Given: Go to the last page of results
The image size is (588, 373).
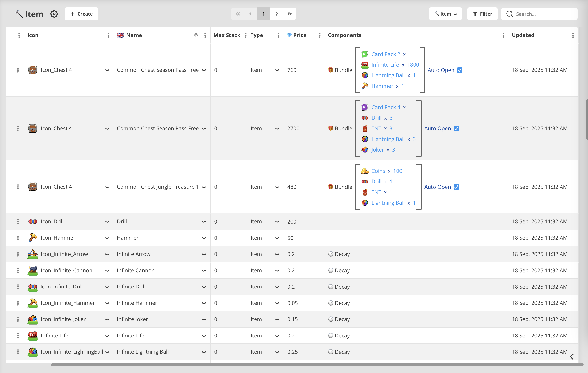Looking at the screenshot, I should click(x=289, y=14).
